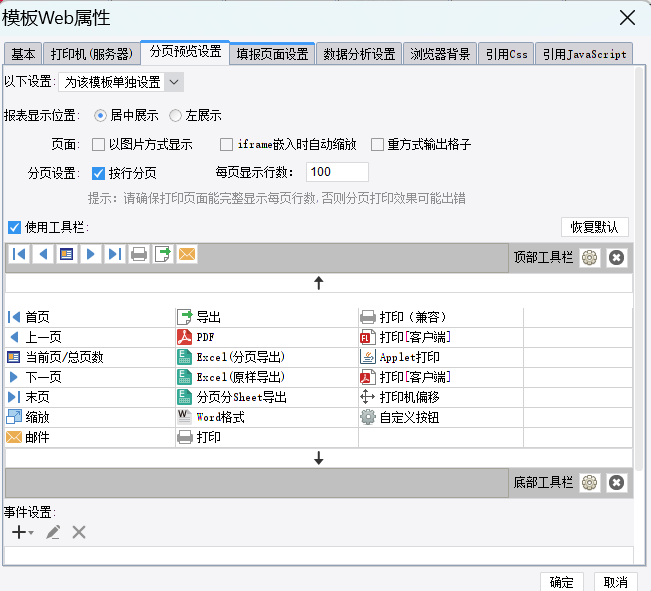Click the previous page icon in top toolbar
Screen dimensions: 651x591
pos(43,254)
